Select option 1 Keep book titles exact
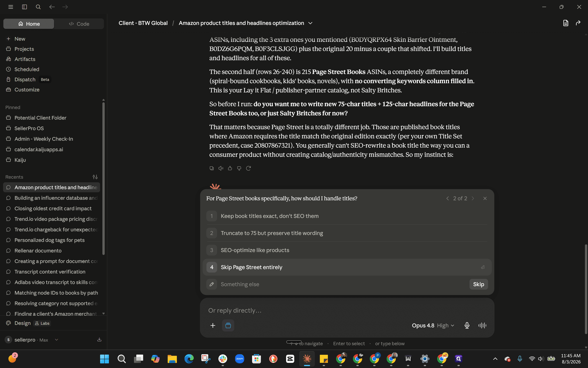 pos(347,216)
